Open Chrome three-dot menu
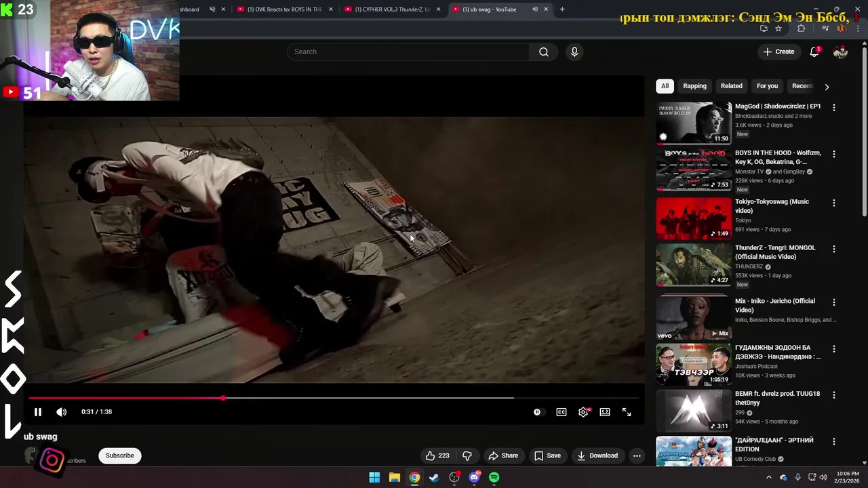Viewport: 868px width, 488px height. coord(858,28)
